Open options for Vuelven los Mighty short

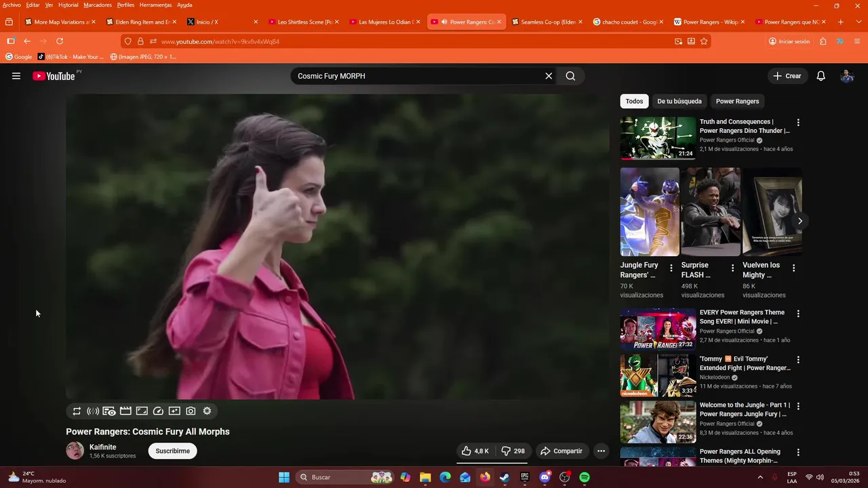click(793, 268)
